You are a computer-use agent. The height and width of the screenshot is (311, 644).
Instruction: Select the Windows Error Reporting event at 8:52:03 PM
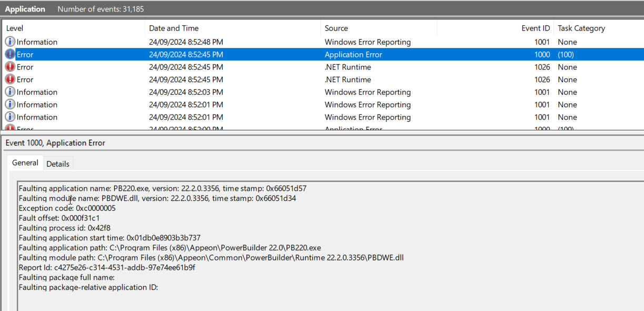[x=368, y=92]
